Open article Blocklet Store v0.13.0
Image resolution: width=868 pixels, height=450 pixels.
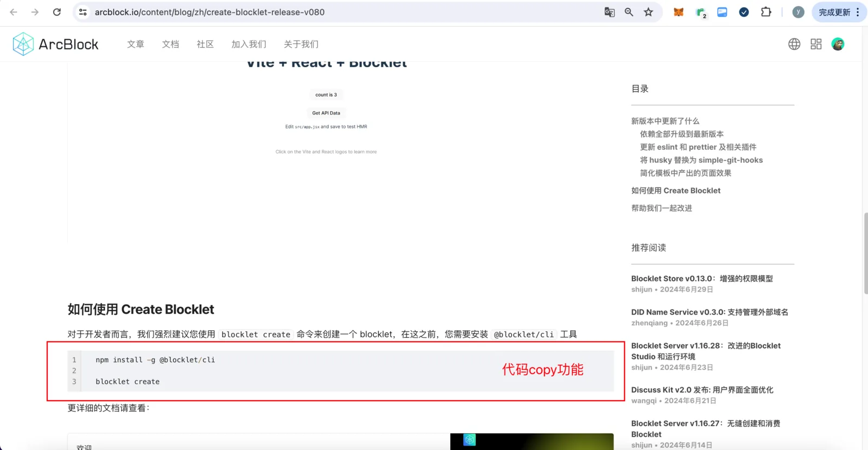tap(702, 279)
